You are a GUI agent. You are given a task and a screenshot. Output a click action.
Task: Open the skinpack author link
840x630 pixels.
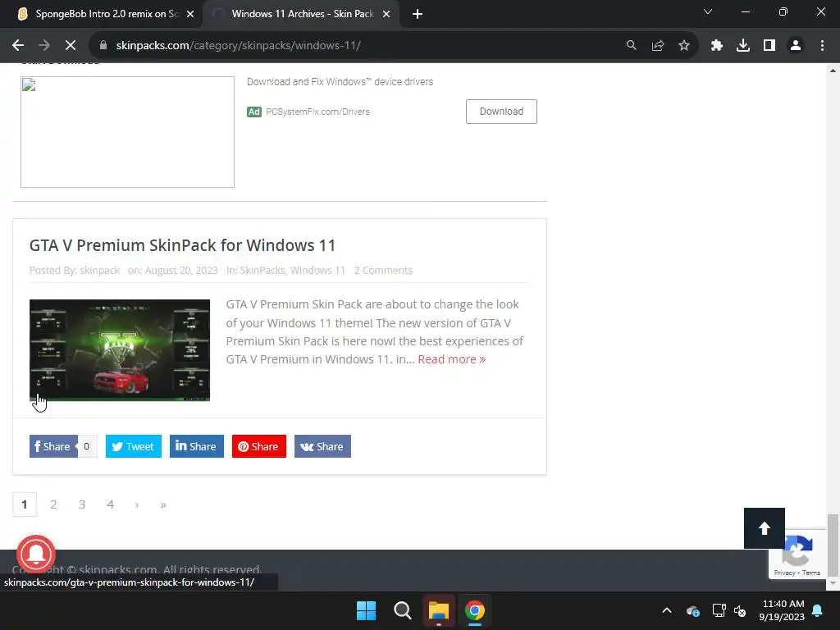click(99, 271)
